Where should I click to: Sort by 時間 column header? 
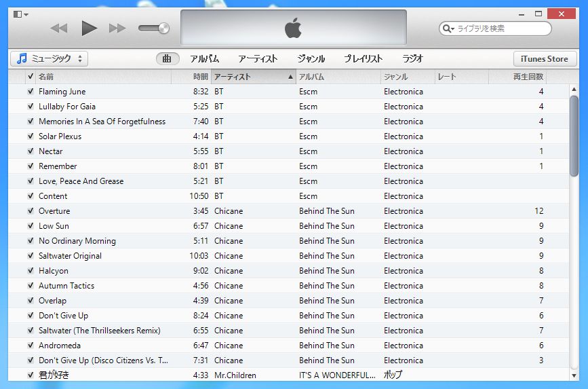coord(191,77)
